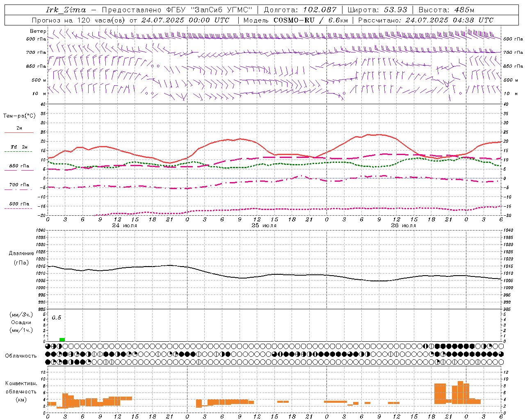Screen dimensions: 525x420
Task: Click the "26 июля" date label
Action: [404, 226]
